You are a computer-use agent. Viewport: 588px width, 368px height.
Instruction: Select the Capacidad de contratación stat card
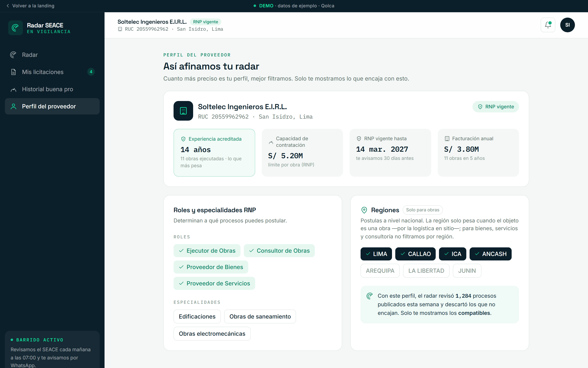click(x=302, y=153)
